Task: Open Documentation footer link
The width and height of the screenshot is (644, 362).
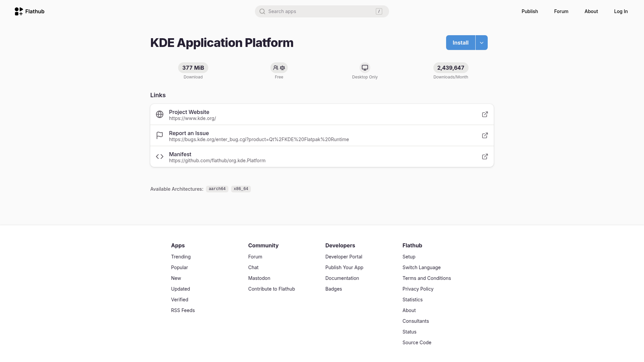Action: [x=342, y=278]
